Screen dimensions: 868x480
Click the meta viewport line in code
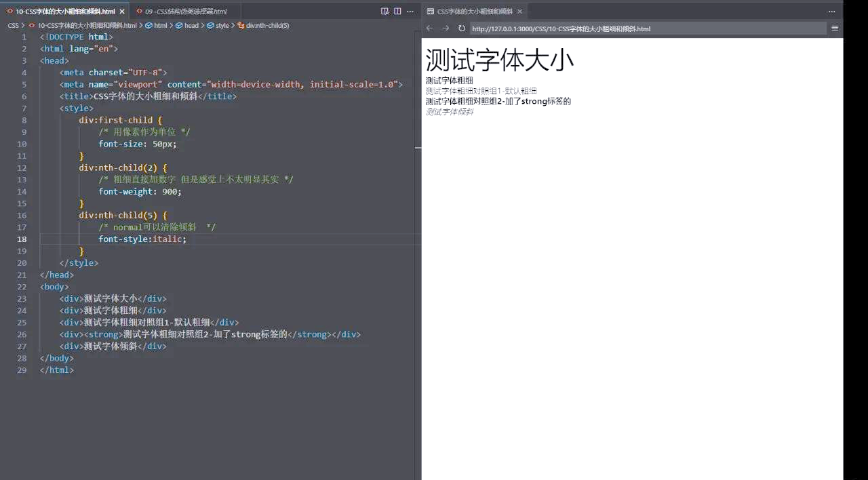coord(231,85)
